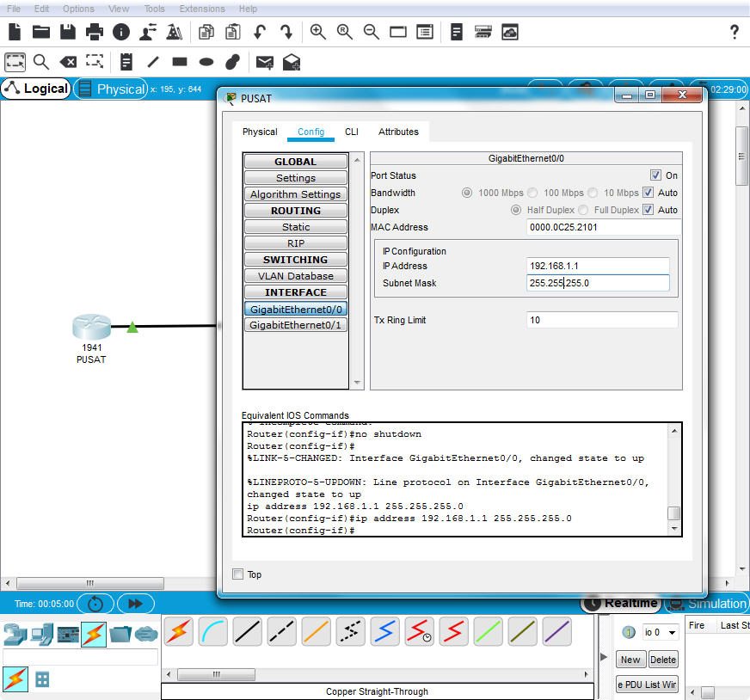Select the Add Simple PDU tool

(264, 62)
